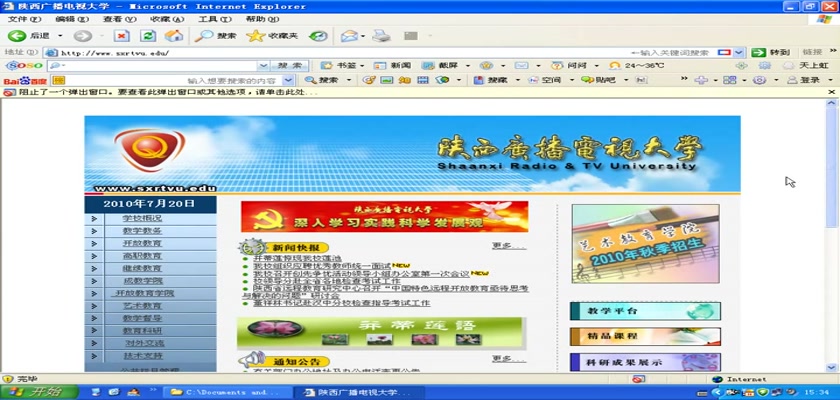840x400 pixels.
Task: Click the Baidu 搜藏 bookmark icon
Action: point(479,80)
